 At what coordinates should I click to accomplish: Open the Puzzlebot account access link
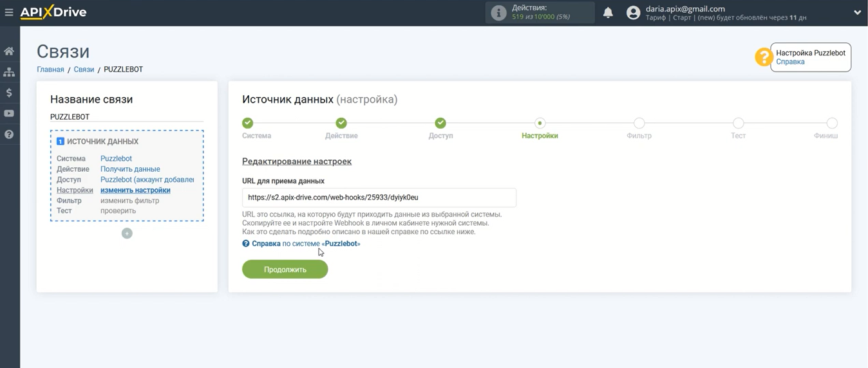point(147,179)
